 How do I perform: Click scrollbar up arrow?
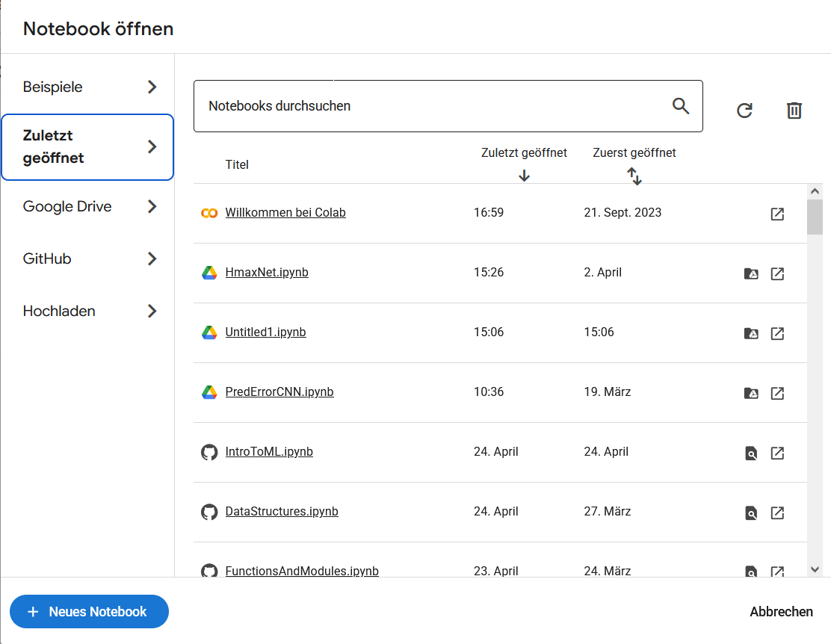(x=815, y=191)
